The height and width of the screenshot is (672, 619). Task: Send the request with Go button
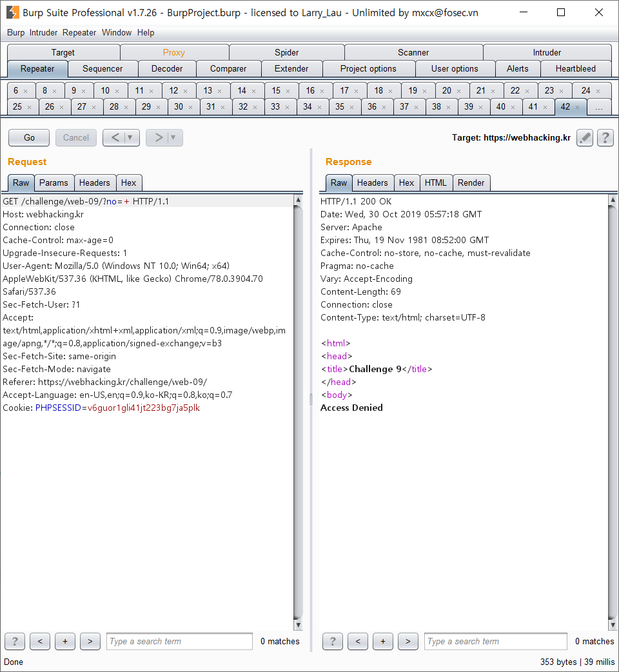tap(29, 137)
